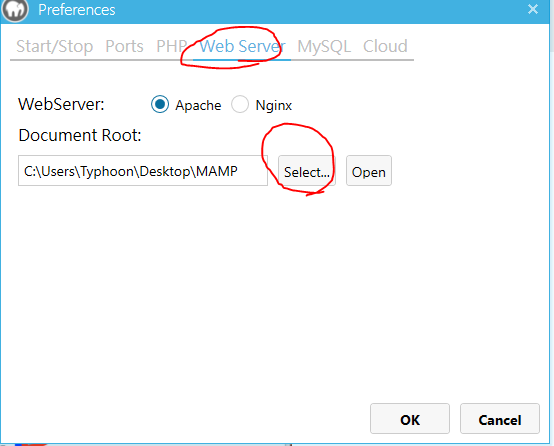Select the Web Server tab
This screenshot has height=446, width=554.
pyautogui.click(x=242, y=46)
